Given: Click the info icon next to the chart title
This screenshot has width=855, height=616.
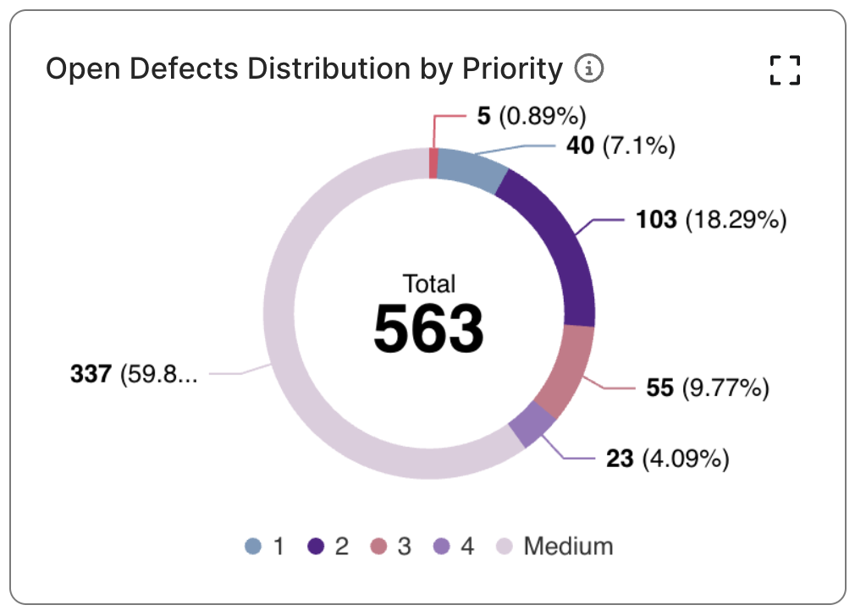Looking at the screenshot, I should coord(589,69).
